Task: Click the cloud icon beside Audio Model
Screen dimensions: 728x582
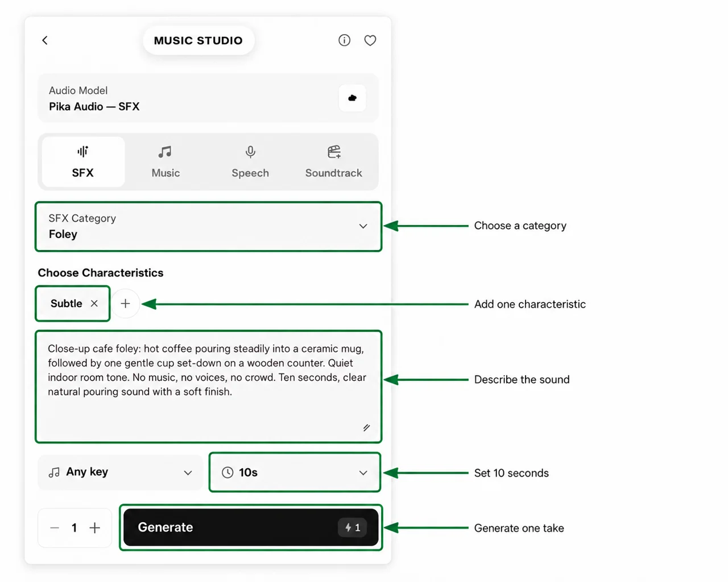Action: coord(353,98)
